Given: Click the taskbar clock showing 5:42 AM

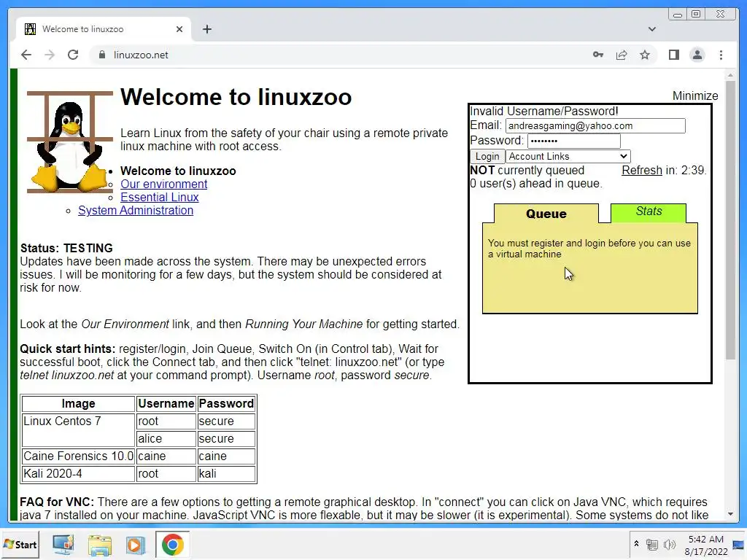Looking at the screenshot, I should click(x=705, y=545).
